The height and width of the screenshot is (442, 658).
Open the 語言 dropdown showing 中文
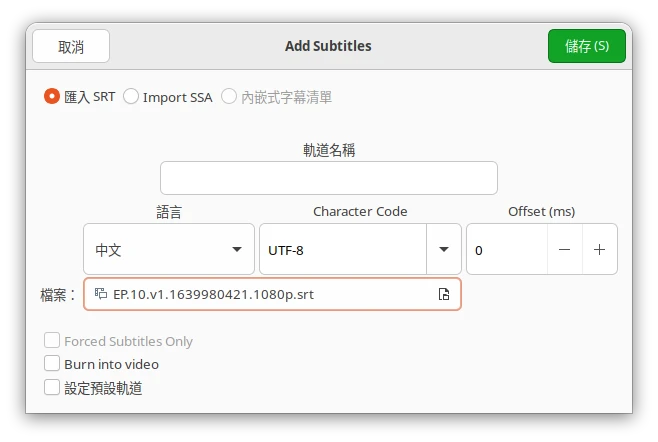click(x=168, y=250)
